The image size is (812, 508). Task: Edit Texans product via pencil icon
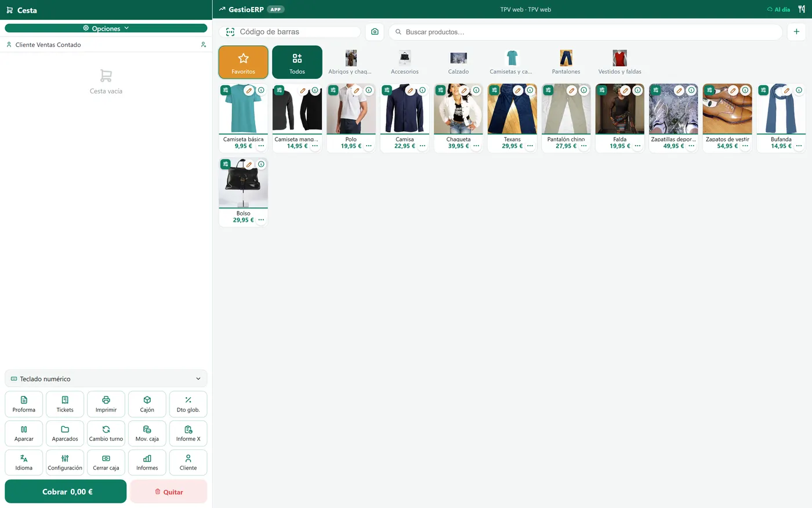[517, 91]
